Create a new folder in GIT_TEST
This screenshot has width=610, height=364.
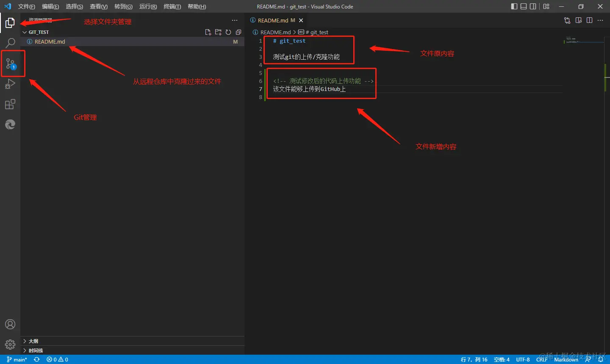218,32
